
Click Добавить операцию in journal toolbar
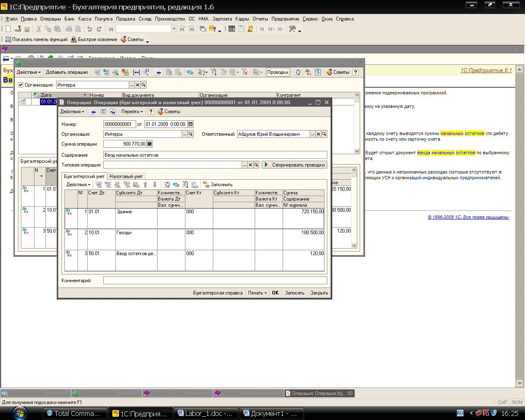[x=67, y=72]
